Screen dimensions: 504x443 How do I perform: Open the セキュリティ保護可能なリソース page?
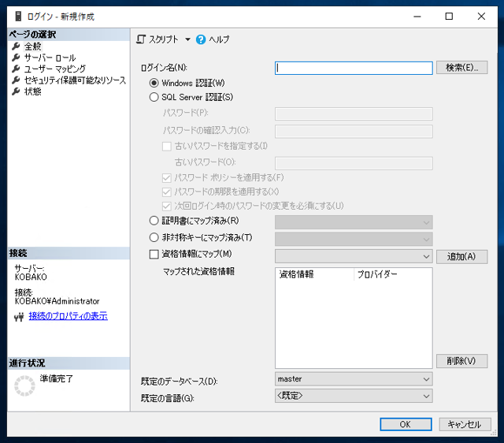[x=76, y=80]
